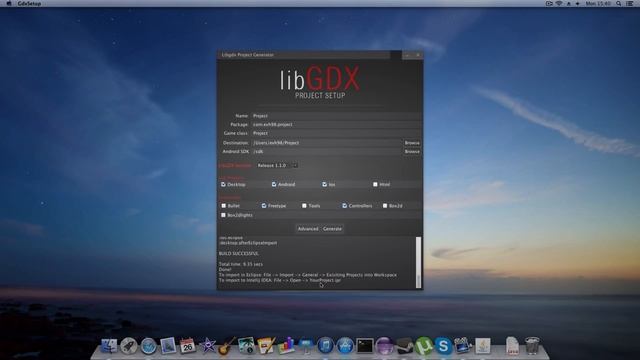Viewport: 640px width, 360px height.
Task: Open the Apple menu
Action: click(9, 3)
